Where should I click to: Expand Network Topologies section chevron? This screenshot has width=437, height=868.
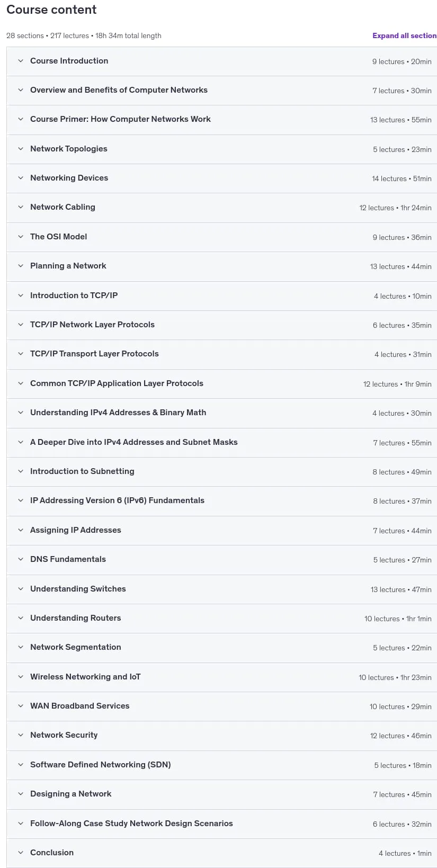point(21,149)
